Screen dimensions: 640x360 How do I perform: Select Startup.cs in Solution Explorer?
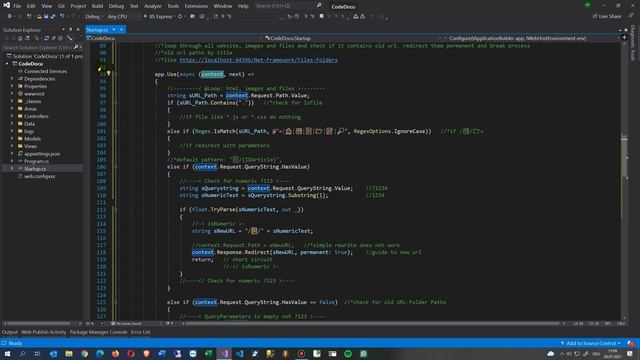35,169
